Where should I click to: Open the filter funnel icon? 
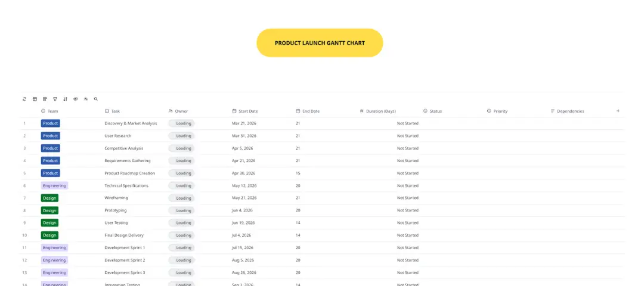point(55,99)
